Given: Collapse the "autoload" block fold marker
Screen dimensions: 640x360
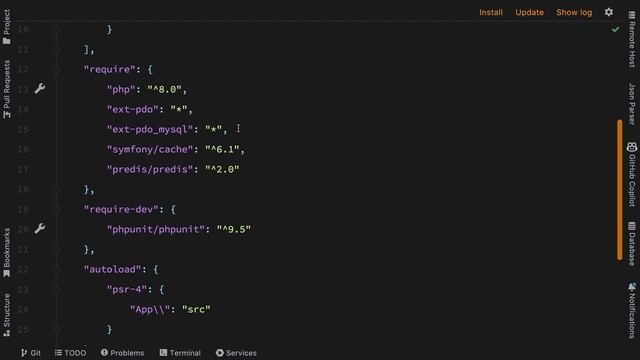Looking at the screenshot, I should point(56,269).
